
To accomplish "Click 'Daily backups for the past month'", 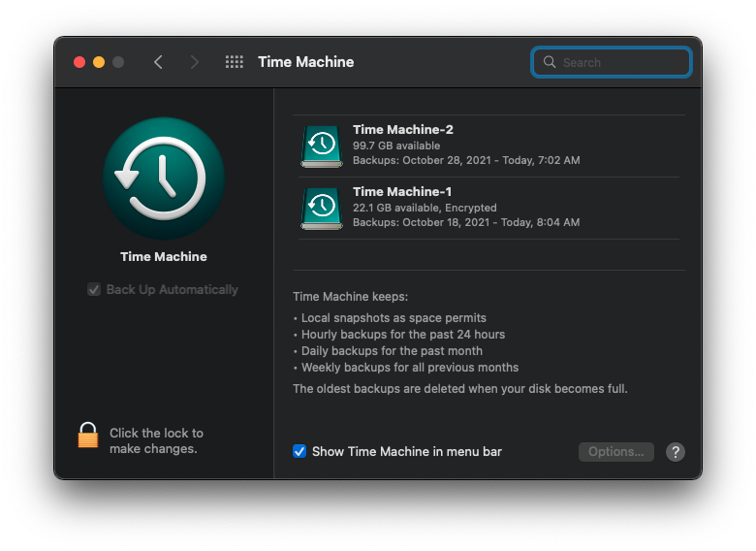I will pos(392,351).
